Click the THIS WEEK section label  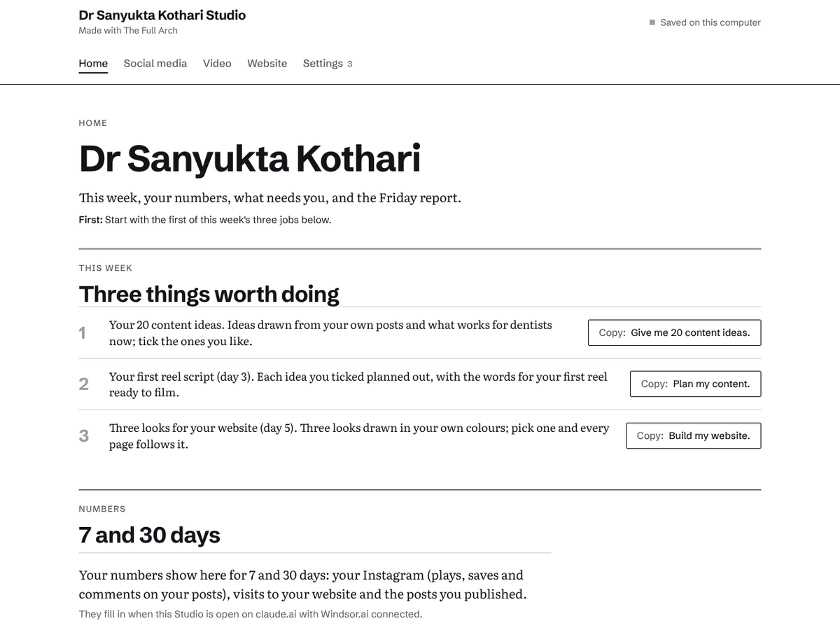point(106,268)
